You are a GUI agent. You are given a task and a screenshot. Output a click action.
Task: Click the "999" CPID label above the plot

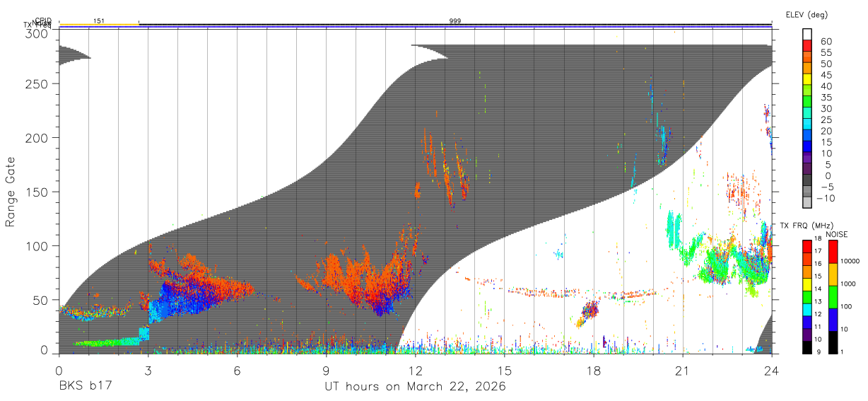click(x=455, y=21)
